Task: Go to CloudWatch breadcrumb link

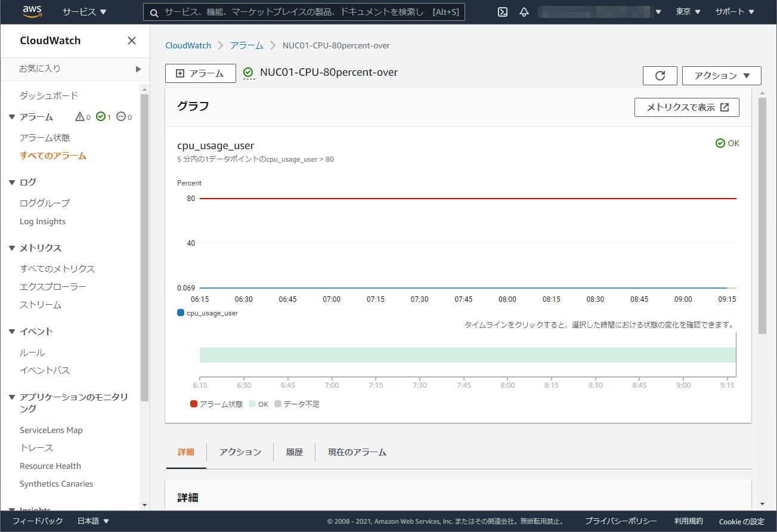Action: [188, 45]
